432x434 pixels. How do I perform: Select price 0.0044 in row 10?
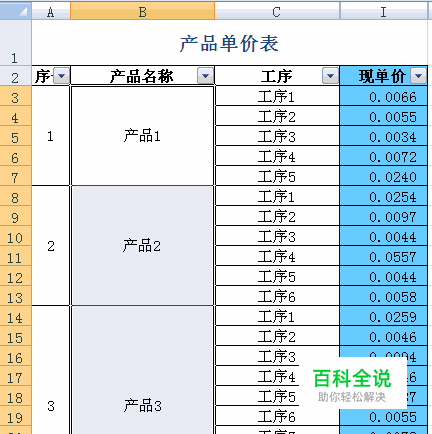tap(383, 236)
